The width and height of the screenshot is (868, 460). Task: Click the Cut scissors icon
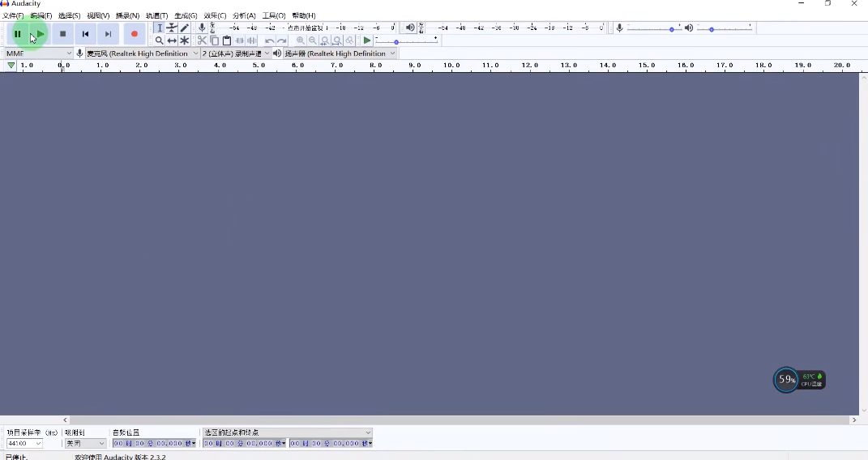tap(202, 40)
